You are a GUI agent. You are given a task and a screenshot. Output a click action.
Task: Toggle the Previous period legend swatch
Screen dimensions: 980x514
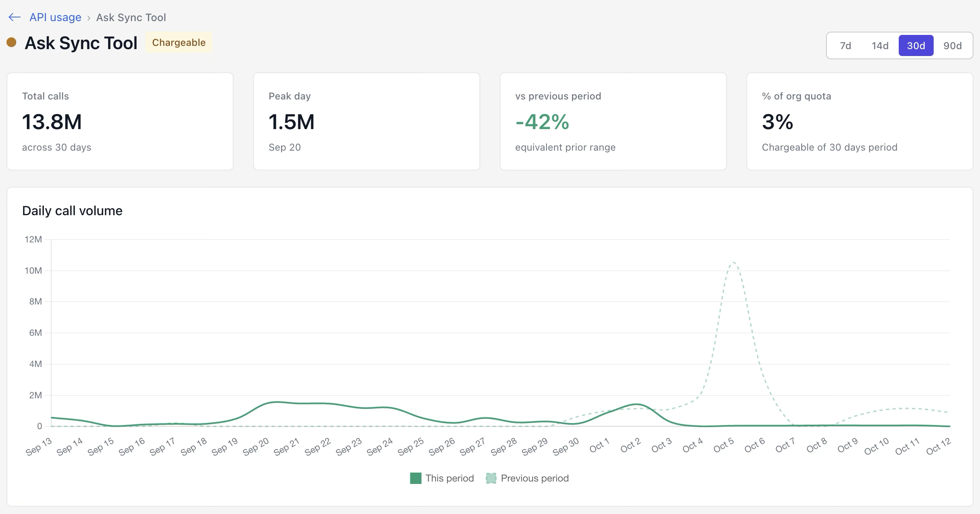[491, 478]
